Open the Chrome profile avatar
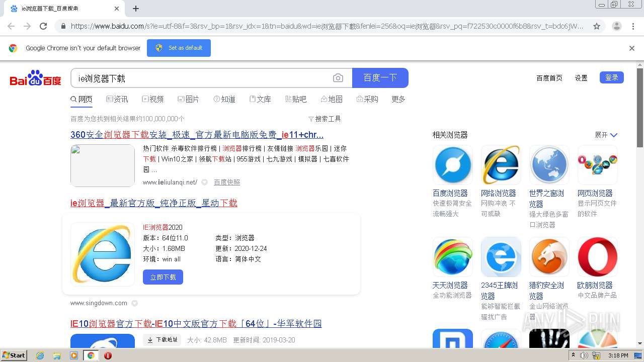644x362 pixels. (617, 26)
